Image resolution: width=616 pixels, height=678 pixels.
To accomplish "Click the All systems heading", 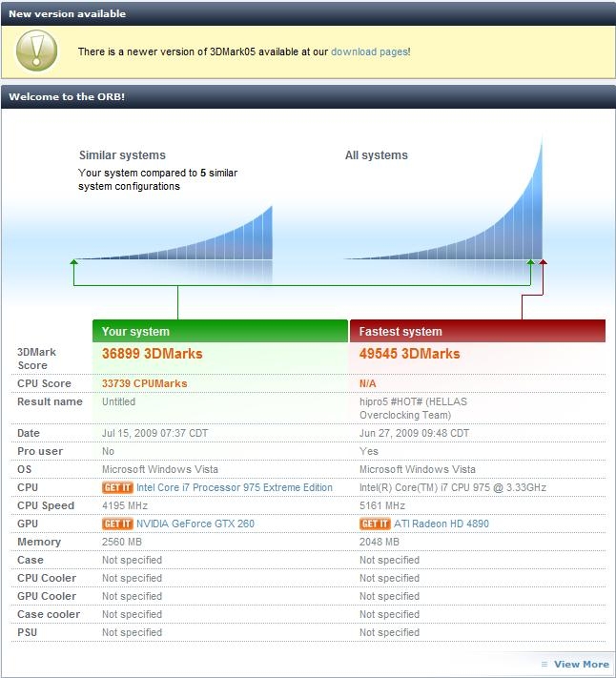I will tap(376, 155).
